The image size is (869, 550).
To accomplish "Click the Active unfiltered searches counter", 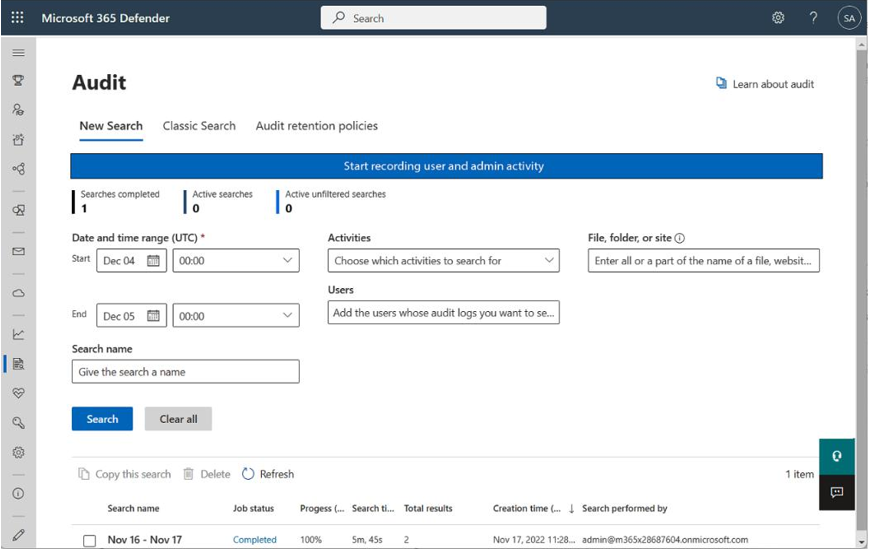I will 333,201.
